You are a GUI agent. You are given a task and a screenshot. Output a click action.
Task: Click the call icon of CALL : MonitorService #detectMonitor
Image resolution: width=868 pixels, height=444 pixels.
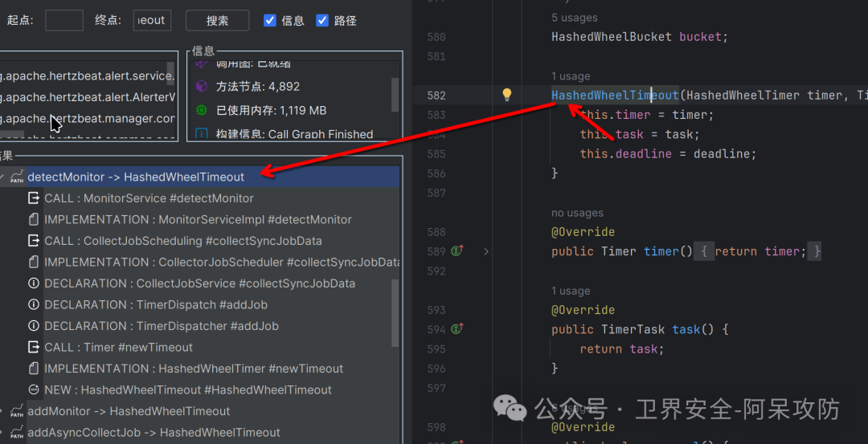[35, 198]
